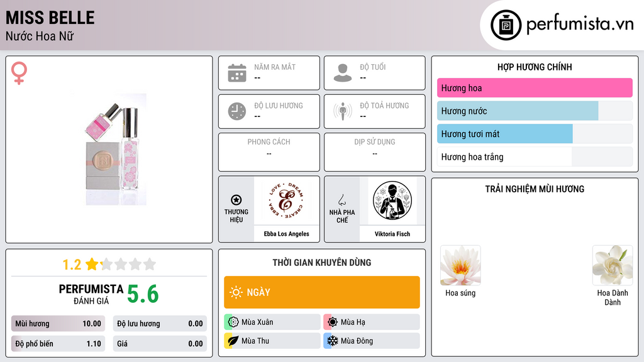Click the Hợp hương chính heading

click(535, 67)
